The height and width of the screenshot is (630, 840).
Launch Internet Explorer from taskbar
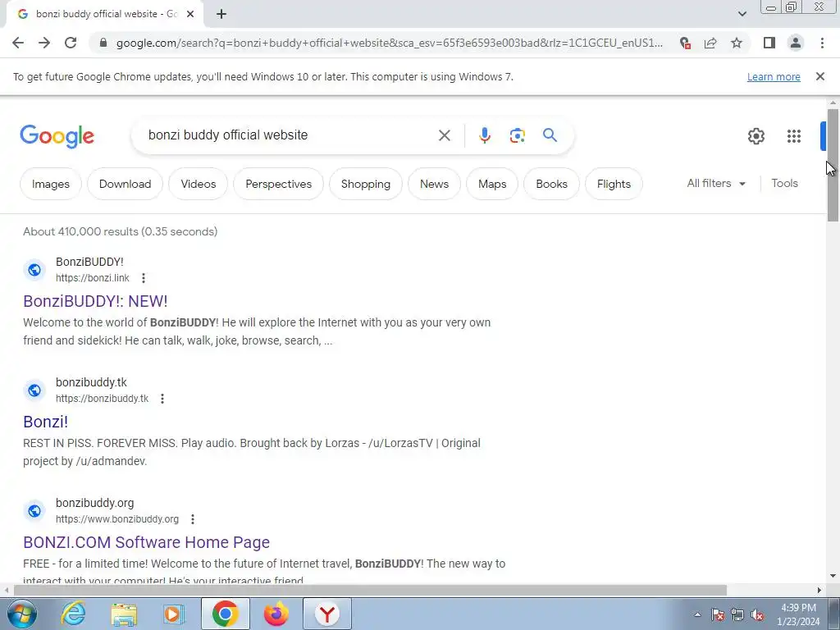point(72,614)
